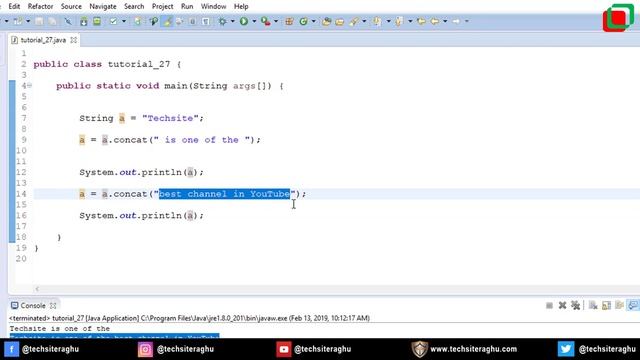The height and width of the screenshot is (360, 640).
Task: Open the Source menu
Action: pyautogui.click(x=71, y=7)
